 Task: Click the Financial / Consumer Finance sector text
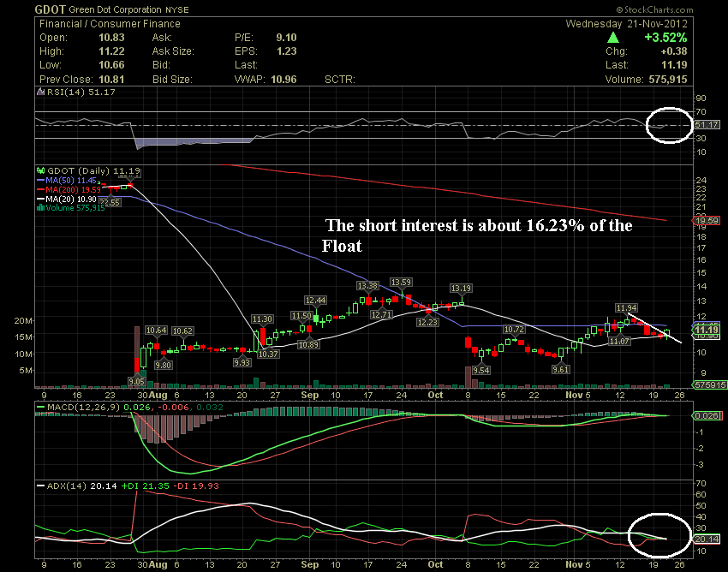[110, 24]
